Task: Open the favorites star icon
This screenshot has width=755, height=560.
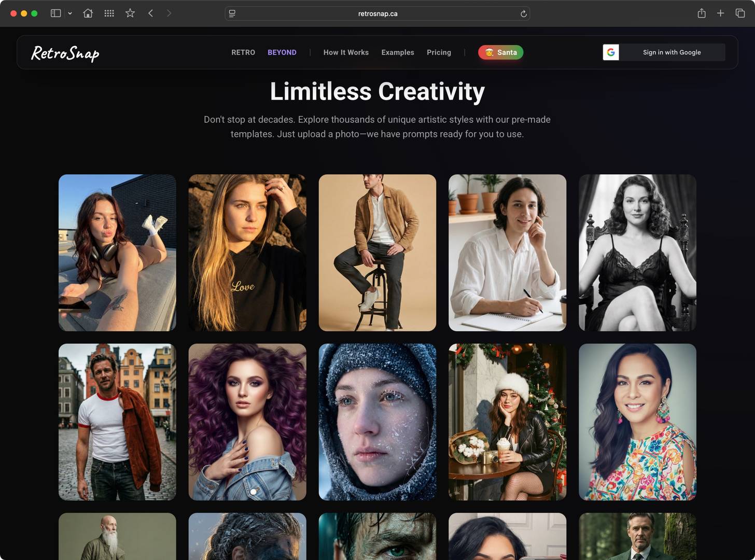Action: coord(130,13)
